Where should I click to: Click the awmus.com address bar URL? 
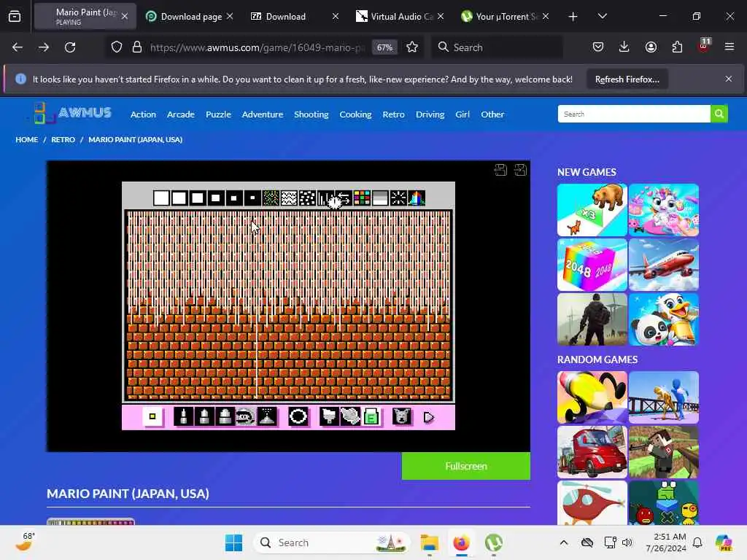[x=258, y=47]
